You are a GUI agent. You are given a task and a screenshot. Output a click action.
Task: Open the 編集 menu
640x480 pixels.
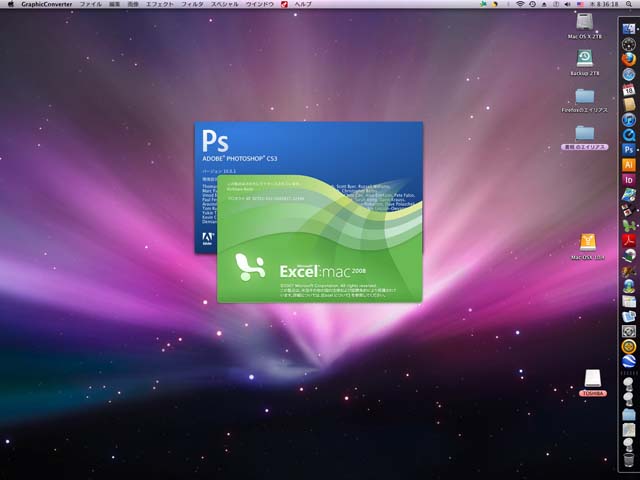coord(115,4)
